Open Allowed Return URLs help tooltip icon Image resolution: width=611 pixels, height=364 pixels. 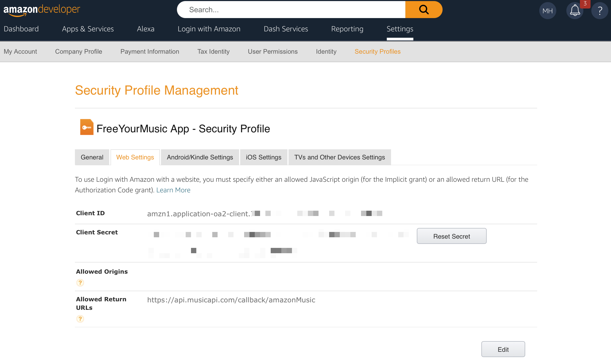[80, 319]
